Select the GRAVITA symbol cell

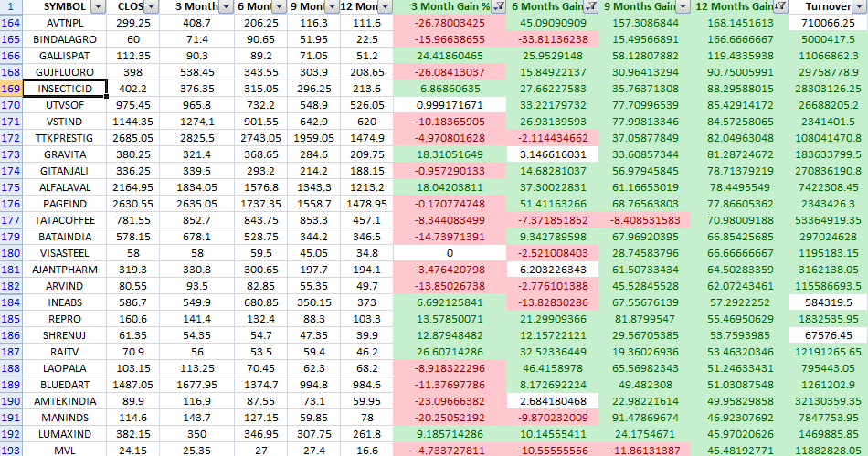pos(65,154)
